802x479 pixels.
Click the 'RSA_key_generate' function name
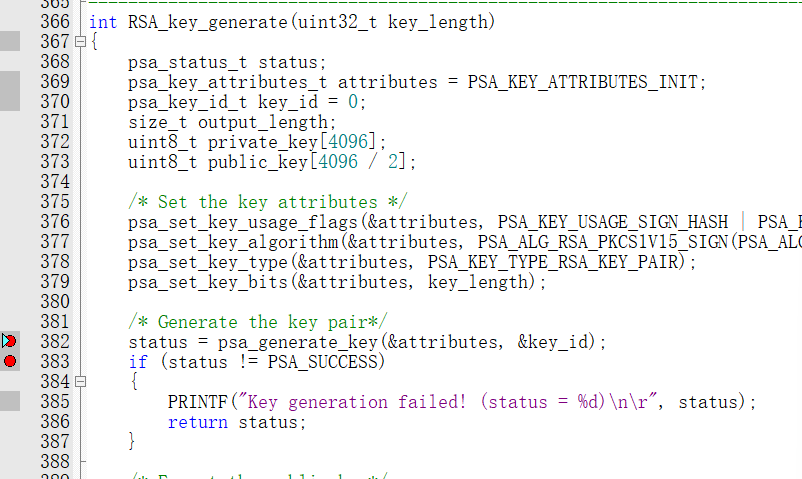pyautogui.click(x=208, y=22)
